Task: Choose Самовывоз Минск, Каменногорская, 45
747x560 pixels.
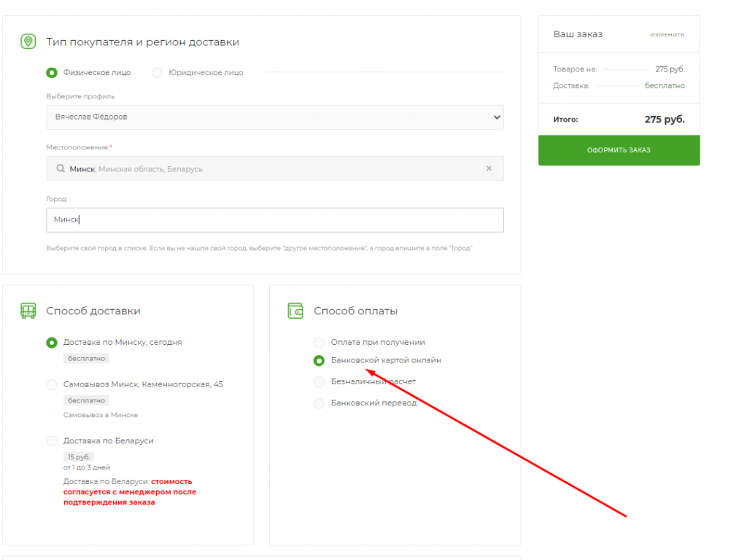Action: tap(52, 385)
